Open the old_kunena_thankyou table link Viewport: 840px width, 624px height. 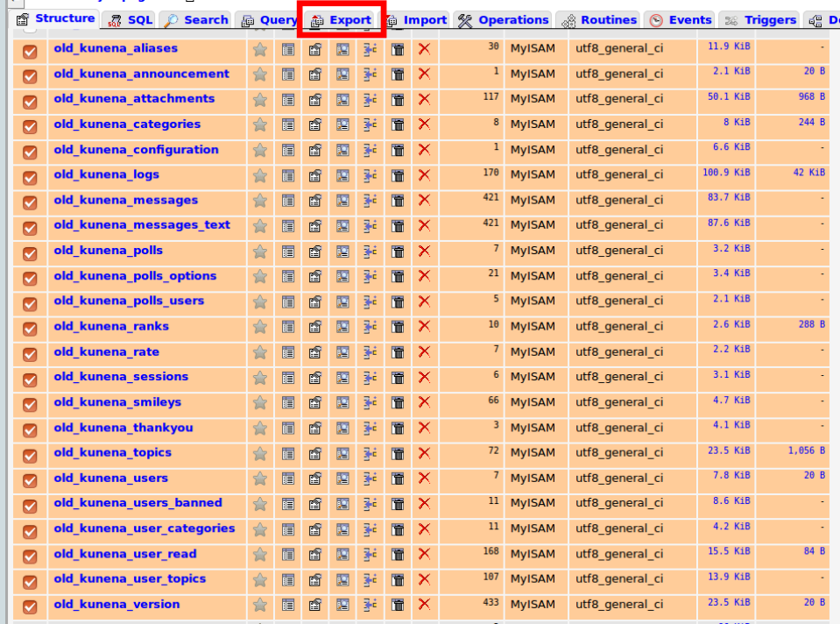[123, 428]
